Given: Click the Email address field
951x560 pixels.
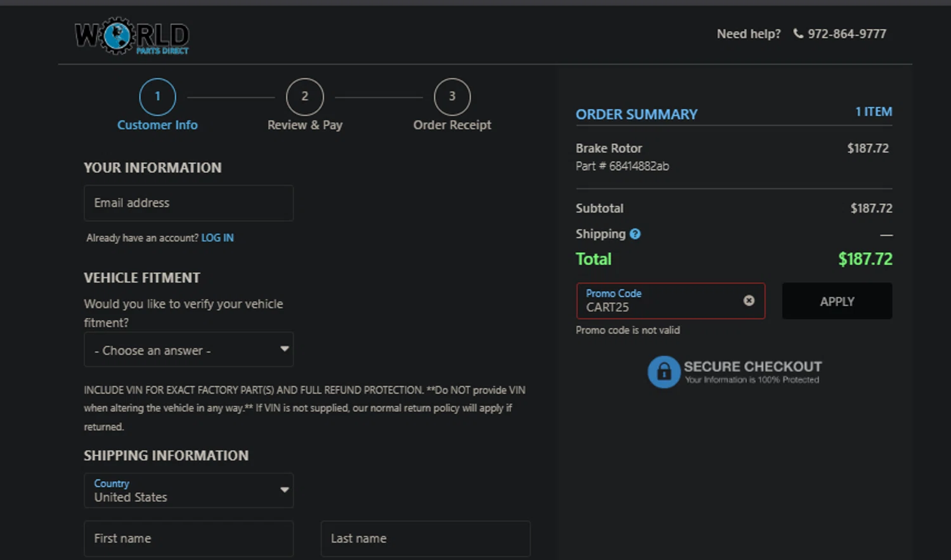Looking at the screenshot, I should (188, 203).
